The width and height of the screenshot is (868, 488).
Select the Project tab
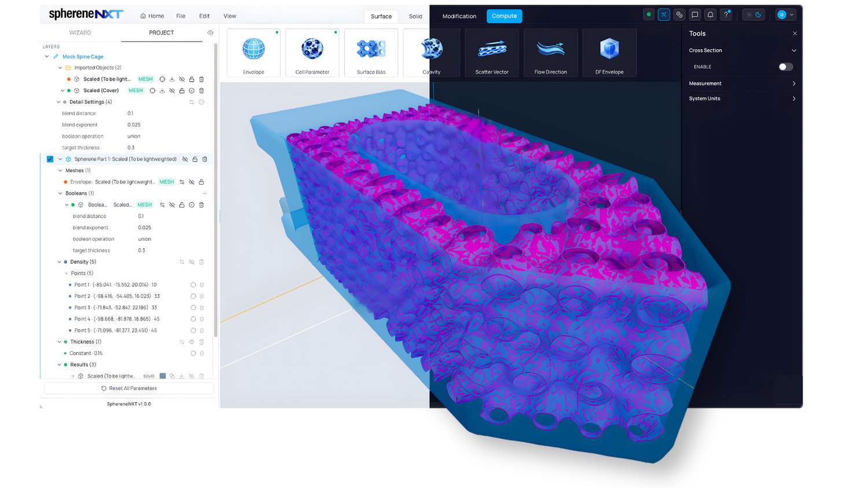coord(161,33)
